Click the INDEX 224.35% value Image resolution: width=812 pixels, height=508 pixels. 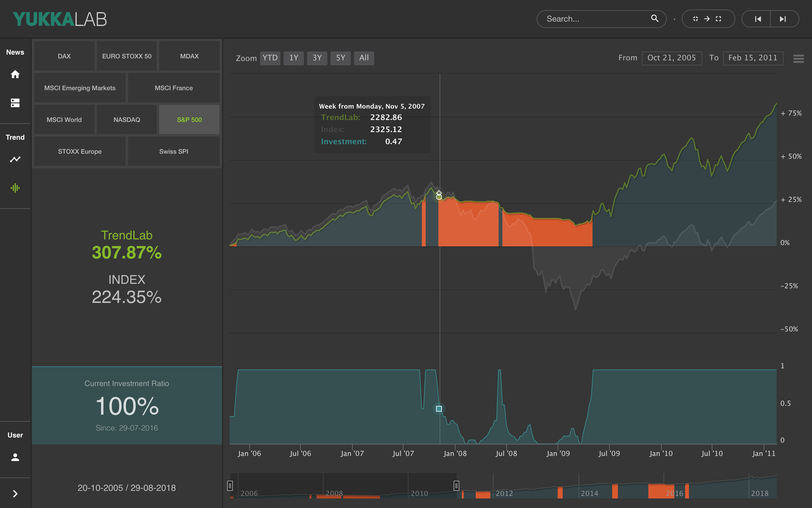tap(127, 297)
